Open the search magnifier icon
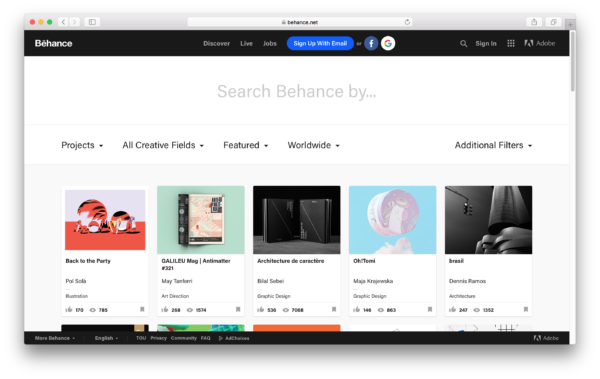This screenshot has height=379, width=600. [463, 44]
